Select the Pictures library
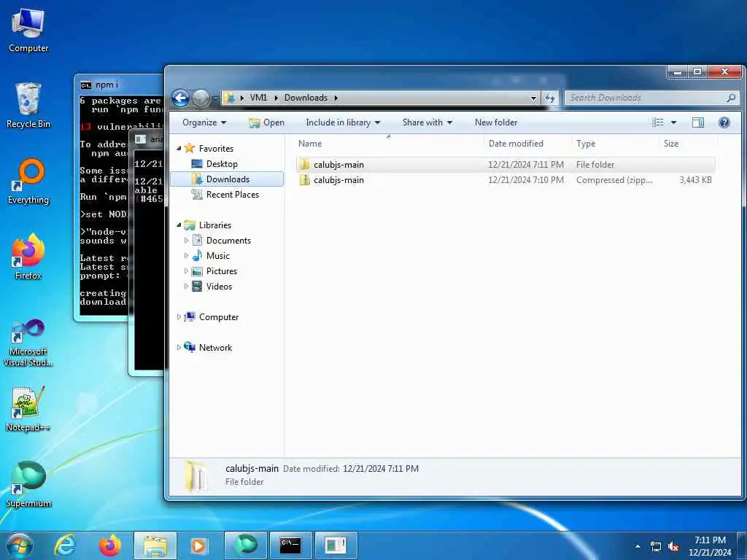The image size is (747, 560). [x=222, y=271]
